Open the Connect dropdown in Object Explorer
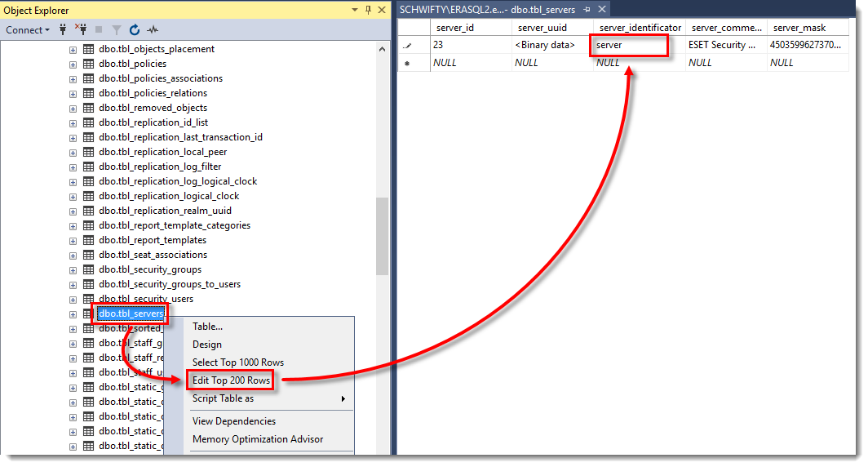The width and height of the screenshot is (868, 467). coord(28,30)
